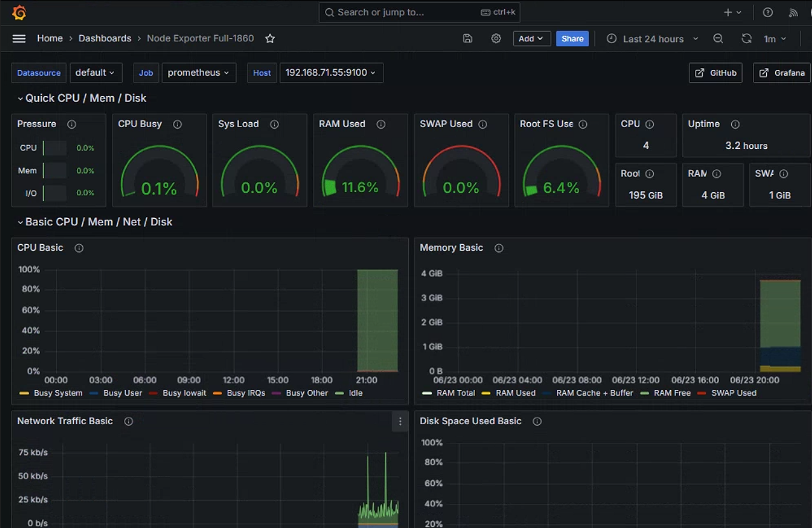Open dashboard settings gear
The image size is (812, 528).
[496, 39]
